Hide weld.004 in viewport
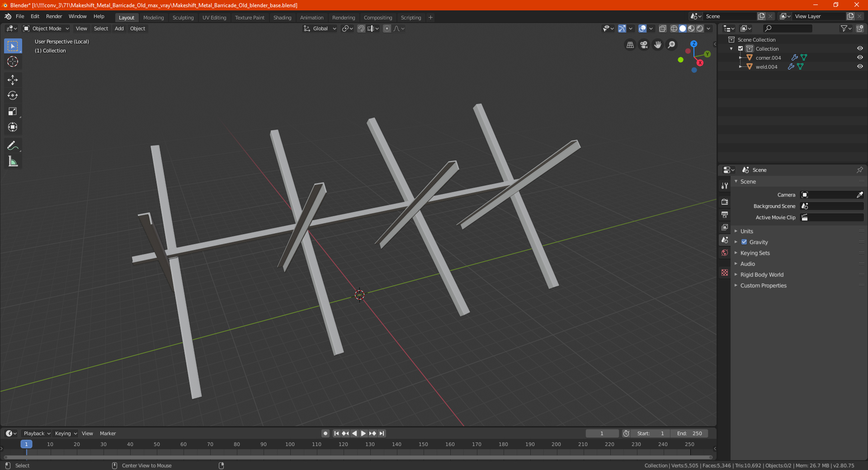This screenshot has height=470, width=868. coord(860,66)
